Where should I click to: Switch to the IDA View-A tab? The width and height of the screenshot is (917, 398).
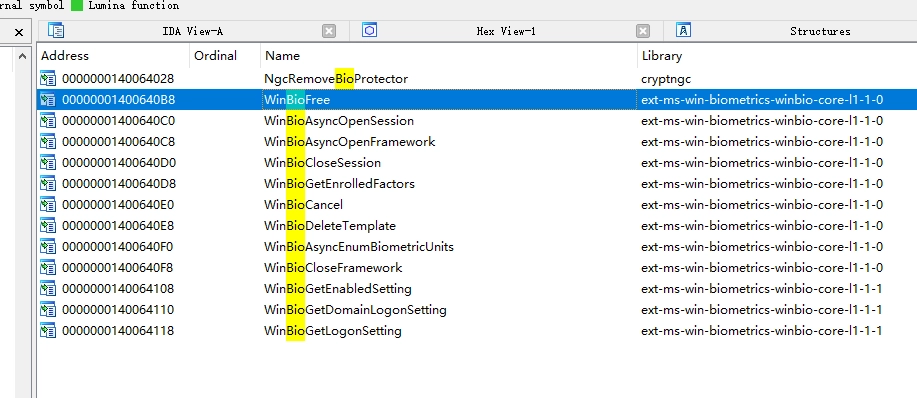(x=192, y=31)
